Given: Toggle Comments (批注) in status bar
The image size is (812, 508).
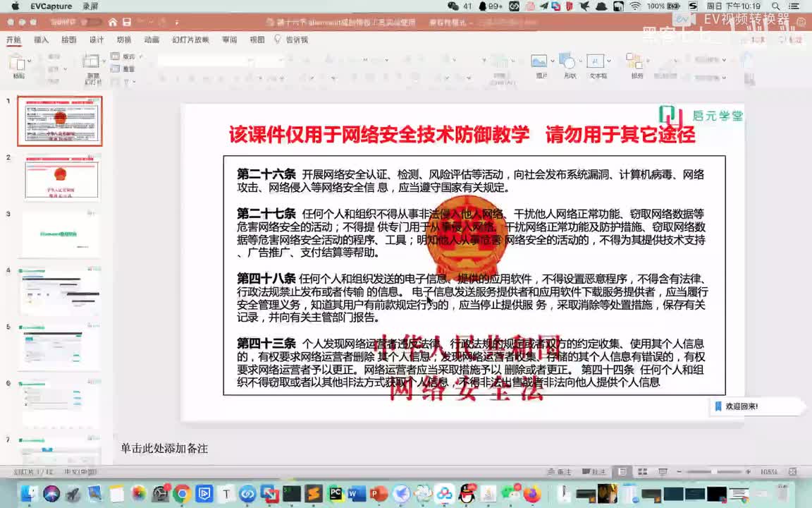Looking at the screenshot, I should click(x=594, y=472).
